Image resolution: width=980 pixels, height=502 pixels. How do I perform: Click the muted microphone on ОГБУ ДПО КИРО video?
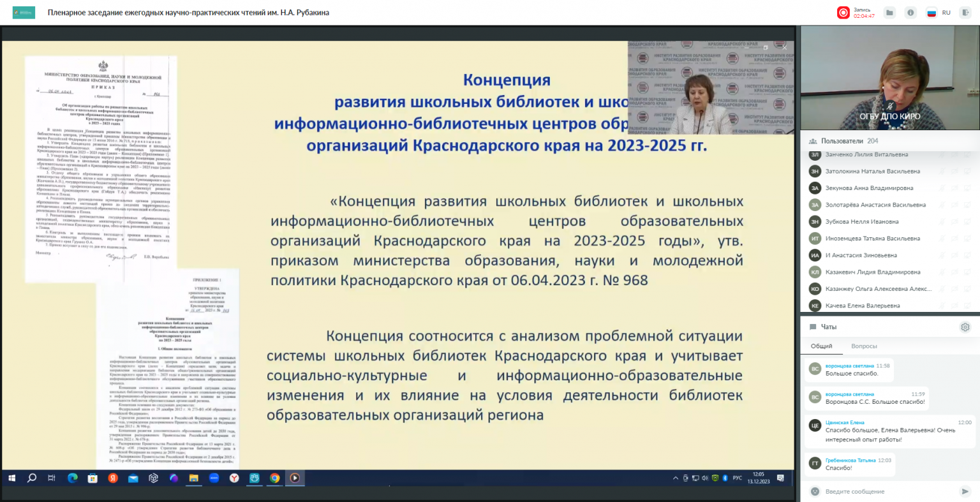point(890,105)
